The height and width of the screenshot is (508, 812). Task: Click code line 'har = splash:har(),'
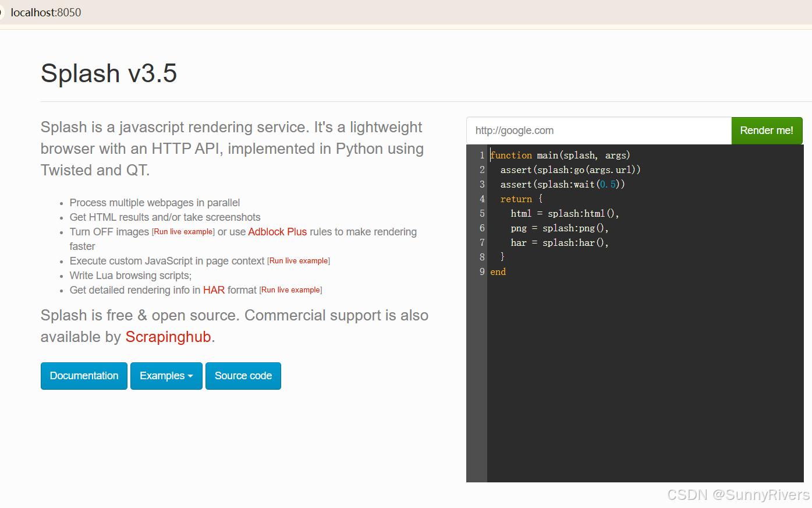pyautogui.click(x=559, y=242)
